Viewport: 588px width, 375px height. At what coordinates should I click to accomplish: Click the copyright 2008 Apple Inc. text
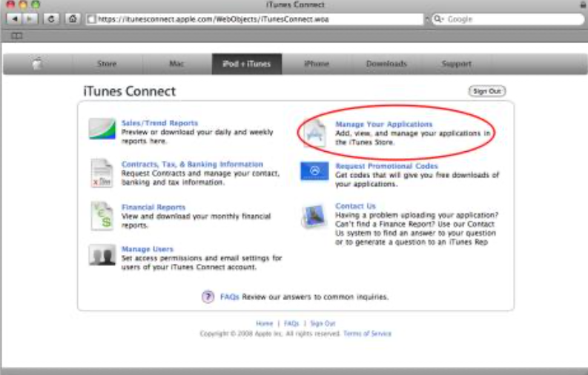270,333
